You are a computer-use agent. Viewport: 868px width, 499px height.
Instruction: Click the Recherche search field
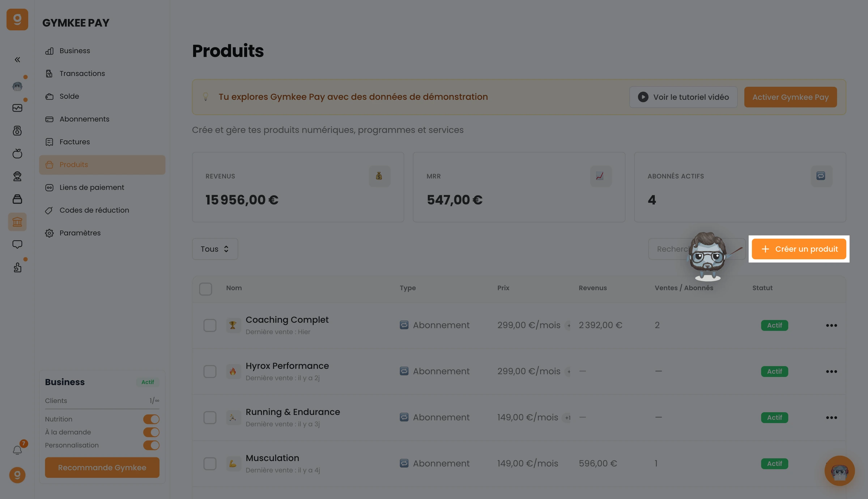(x=697, y=249)
